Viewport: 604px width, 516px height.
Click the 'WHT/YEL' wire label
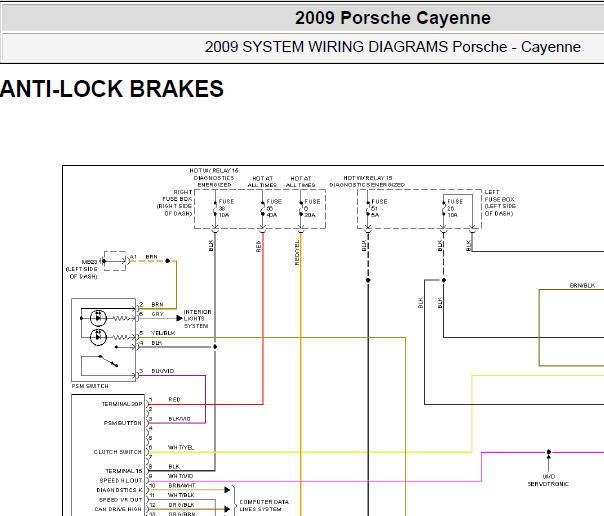181,447
